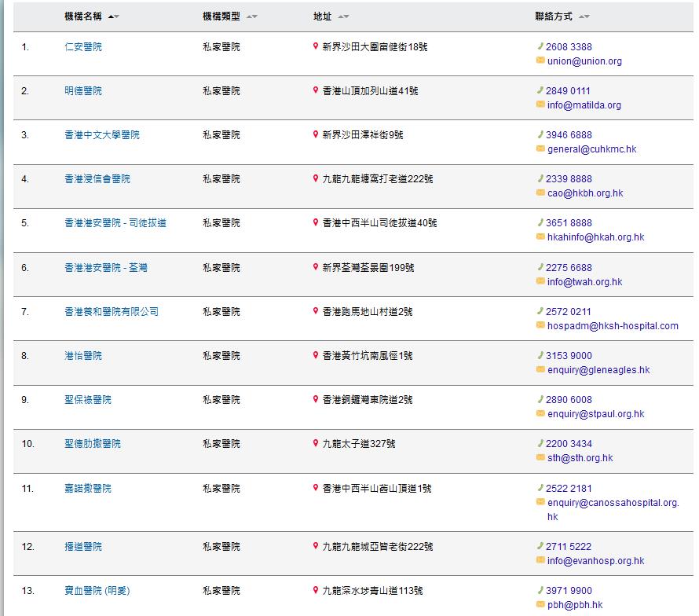Click phone icon beside 2849 0111
Viewport: 699px width, 616px height.
[x=540, y=90]
